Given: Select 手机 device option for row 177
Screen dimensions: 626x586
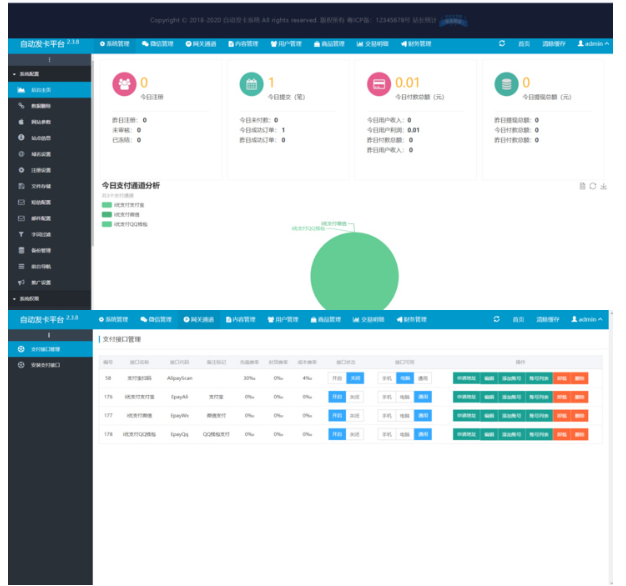Looking at the screenshot, I should click(386, 414).
